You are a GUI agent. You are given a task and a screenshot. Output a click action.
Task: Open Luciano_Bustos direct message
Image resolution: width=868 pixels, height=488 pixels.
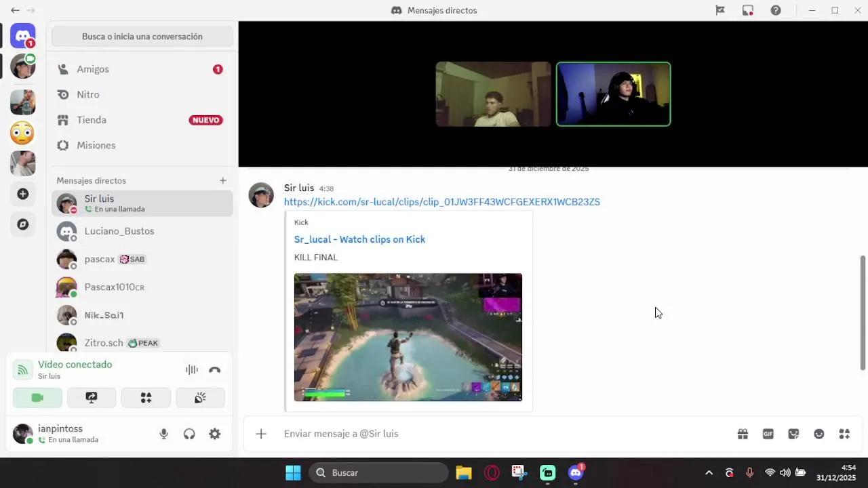click(x=142, y=231)
